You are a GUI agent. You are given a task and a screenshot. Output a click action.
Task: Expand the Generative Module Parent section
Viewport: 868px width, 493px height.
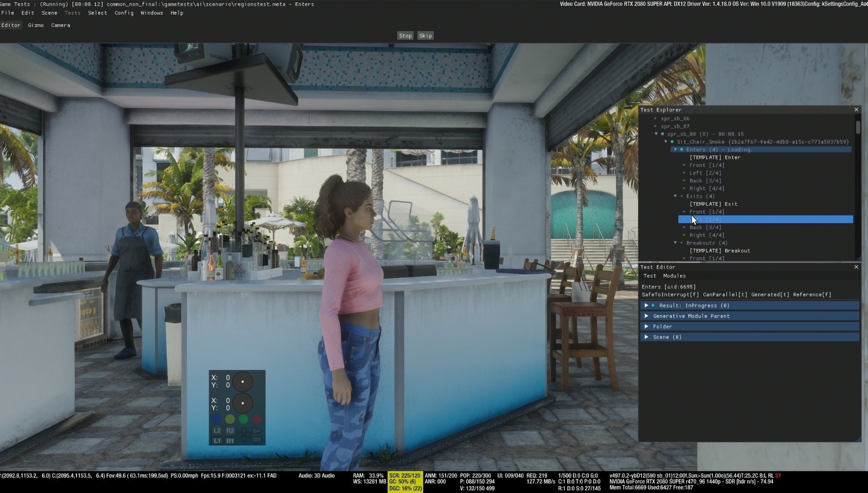[x=646, y=316]
